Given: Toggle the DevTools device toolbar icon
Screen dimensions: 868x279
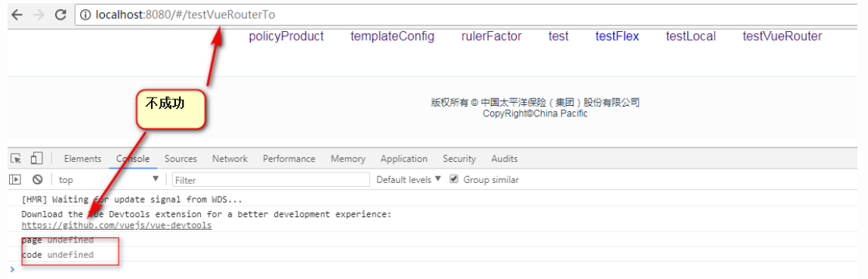Looking at the screenshot, I should pyautogui.click(x=36, y=159).
